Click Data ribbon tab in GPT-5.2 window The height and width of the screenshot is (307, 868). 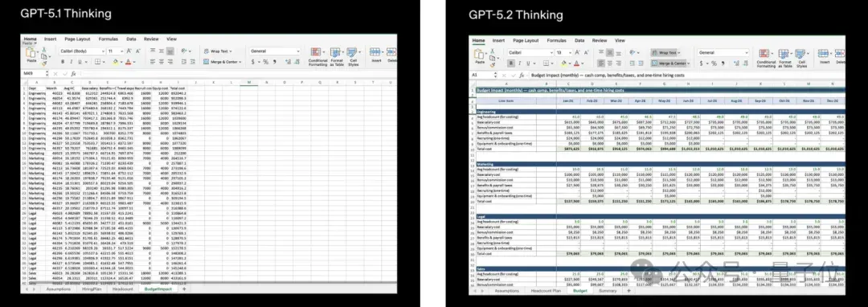579,40
